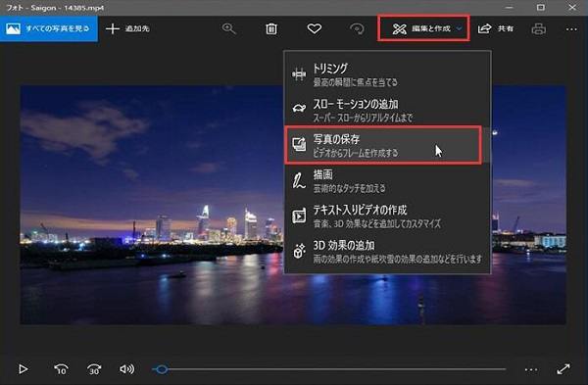Delete the video with the trash icon

pos(271,28)
